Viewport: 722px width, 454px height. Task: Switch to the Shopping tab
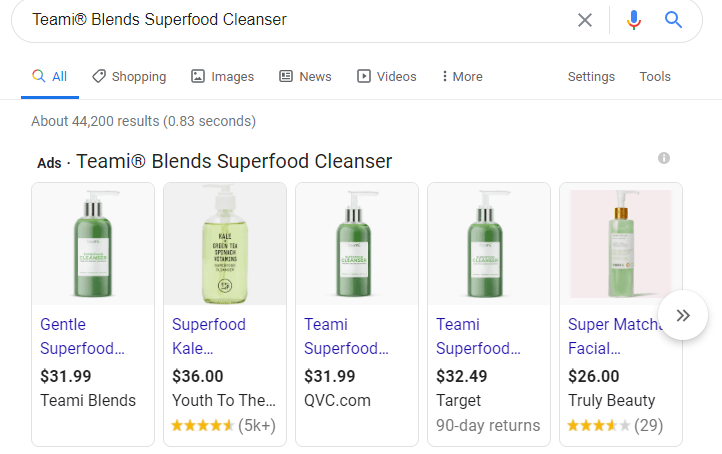point(129,76)
